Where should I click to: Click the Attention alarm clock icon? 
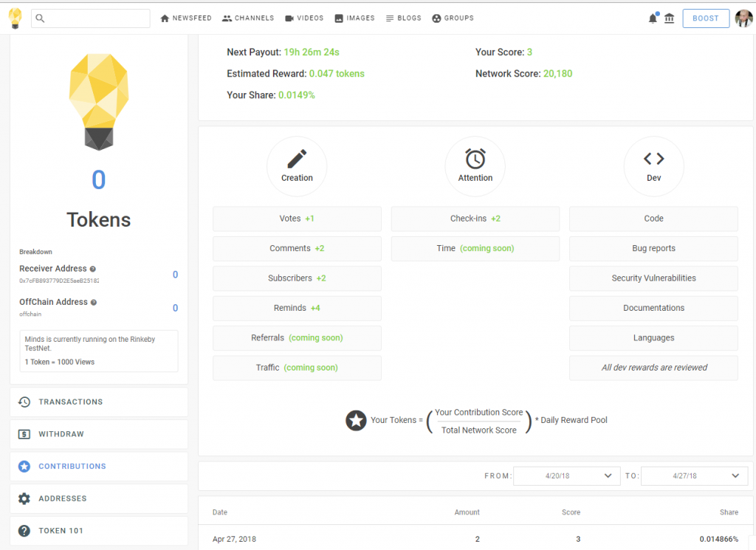(x=475, y=159)
